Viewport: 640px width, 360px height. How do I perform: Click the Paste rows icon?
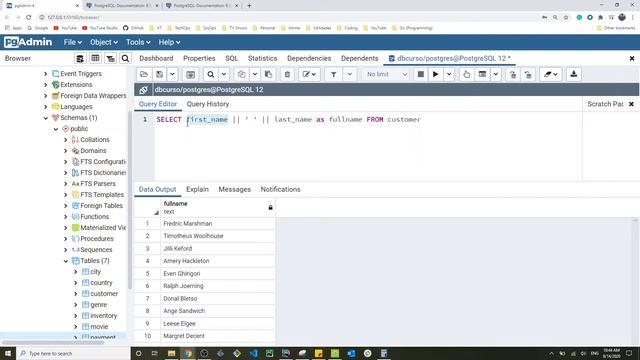coord(268,74)
